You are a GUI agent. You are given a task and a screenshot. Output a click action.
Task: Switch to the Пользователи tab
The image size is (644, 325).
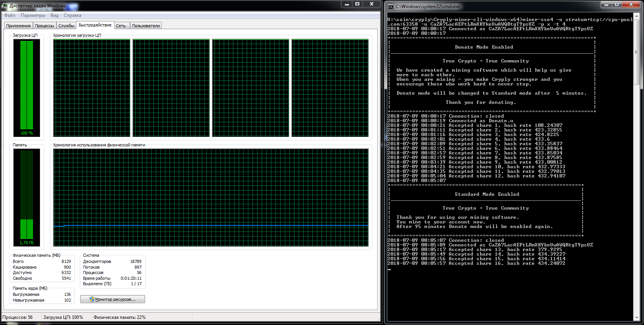pyautogui.click(x=146, y=26)
